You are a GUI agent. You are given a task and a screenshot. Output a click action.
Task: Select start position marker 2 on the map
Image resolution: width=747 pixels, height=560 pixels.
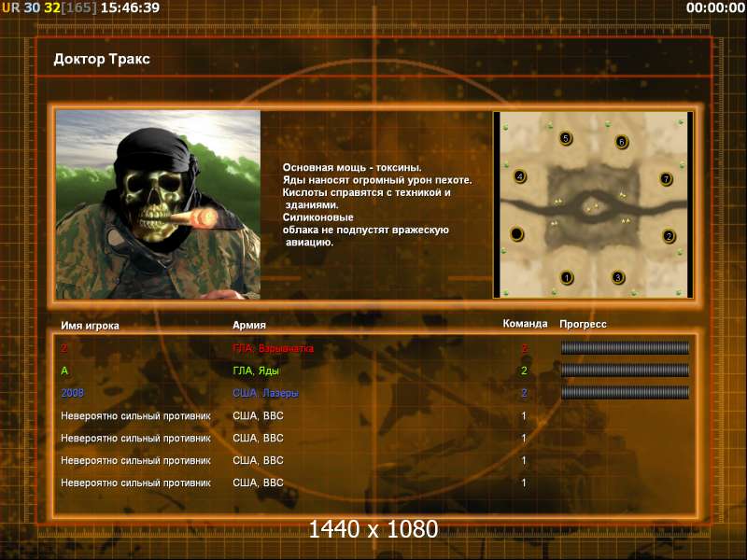coord(669,236)
